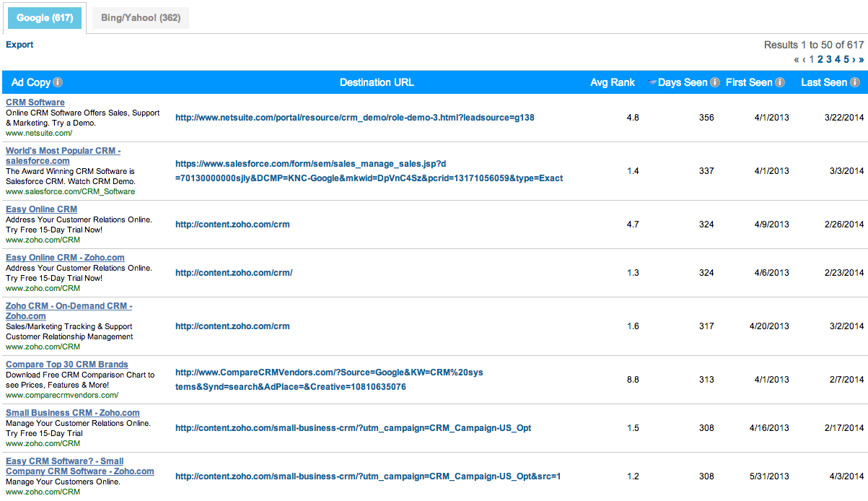
Task: Click the 313 days seen value
Action: coord(706,380)
